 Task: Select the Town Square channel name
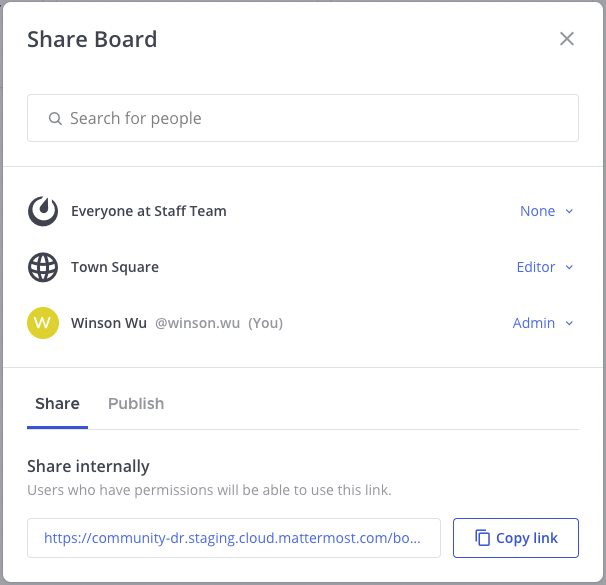(115, 267)
